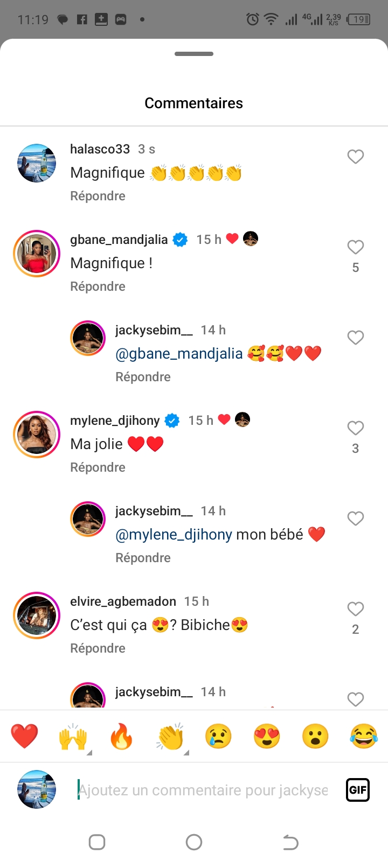Image resolution: width=388 pixels, height=868 pixels.
Task: Reply to halasco33's comment
Action: [98, 196]
